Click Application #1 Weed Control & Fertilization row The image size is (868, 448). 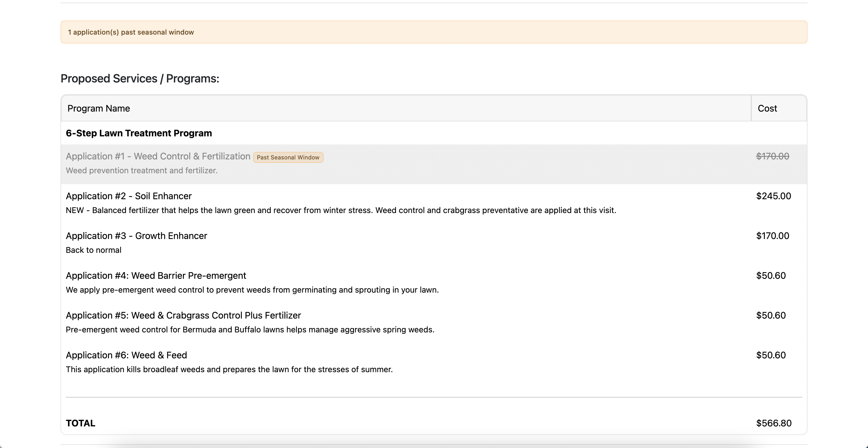pos(158,157)
